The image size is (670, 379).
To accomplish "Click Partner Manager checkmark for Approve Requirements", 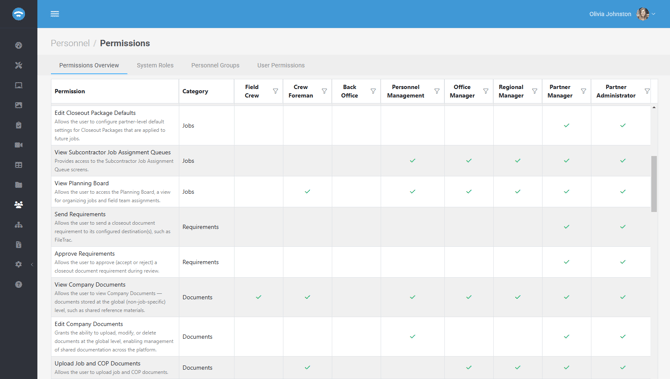I will point(566,262).
